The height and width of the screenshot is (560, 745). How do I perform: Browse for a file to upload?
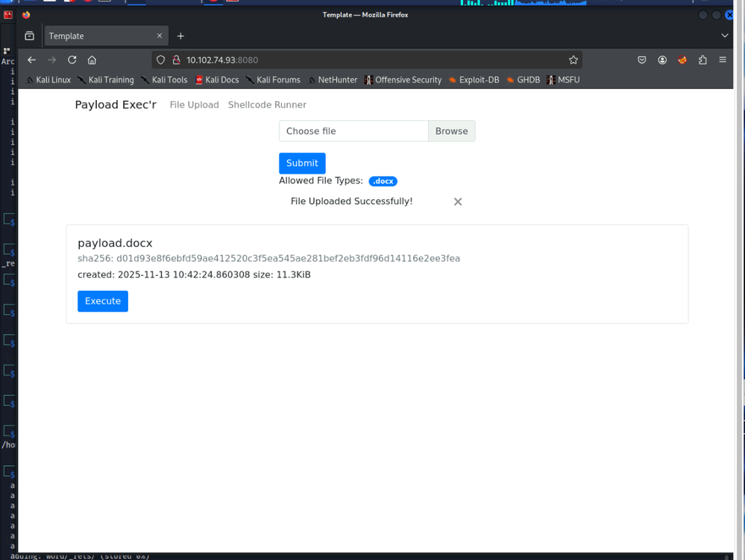451,131
